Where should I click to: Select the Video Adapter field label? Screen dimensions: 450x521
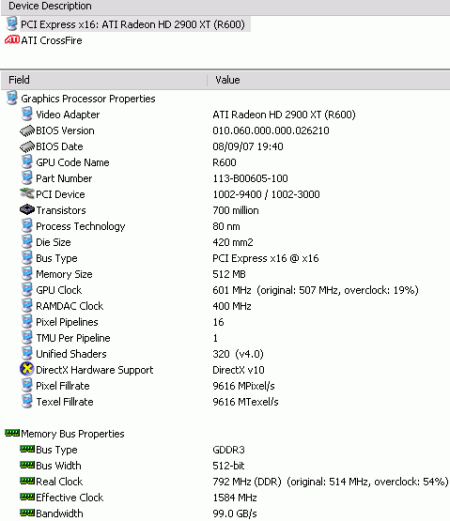pyautogui.click(x=68, y=115)
